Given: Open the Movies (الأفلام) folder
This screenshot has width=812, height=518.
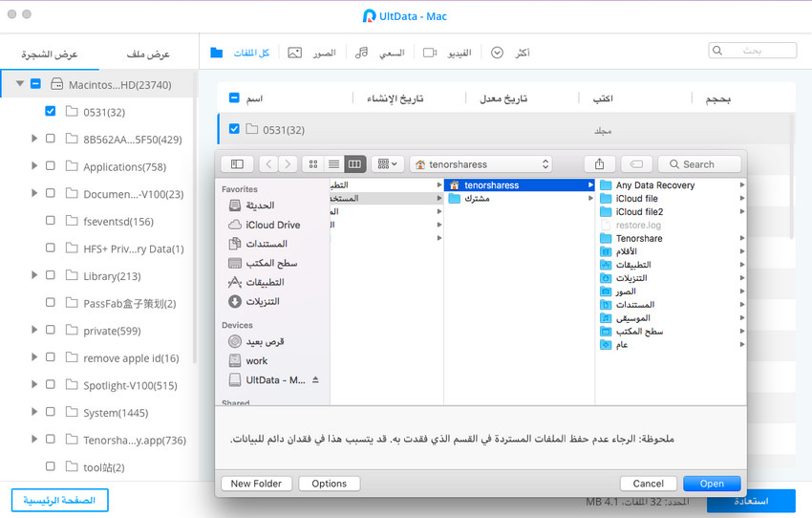Looking at the screenshot, I should 672,251.
